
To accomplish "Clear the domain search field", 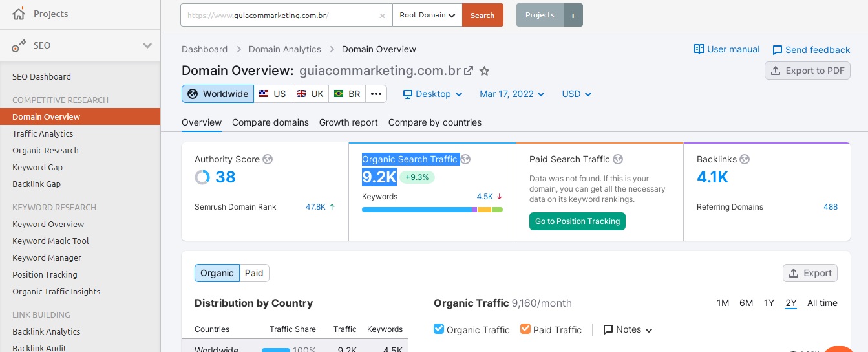I will click(382, 16).
